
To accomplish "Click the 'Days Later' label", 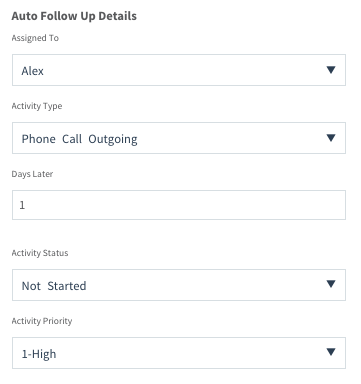I will click(x=32, y=174).
